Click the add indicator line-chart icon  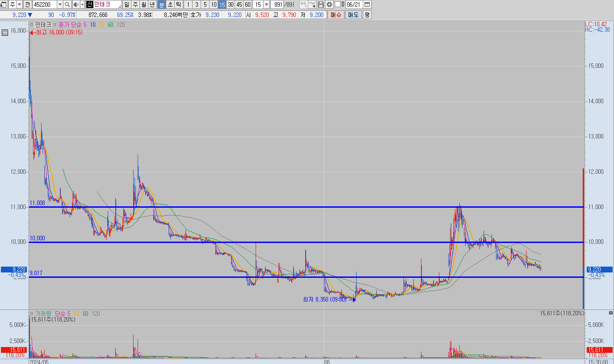(x=312, y=4)
